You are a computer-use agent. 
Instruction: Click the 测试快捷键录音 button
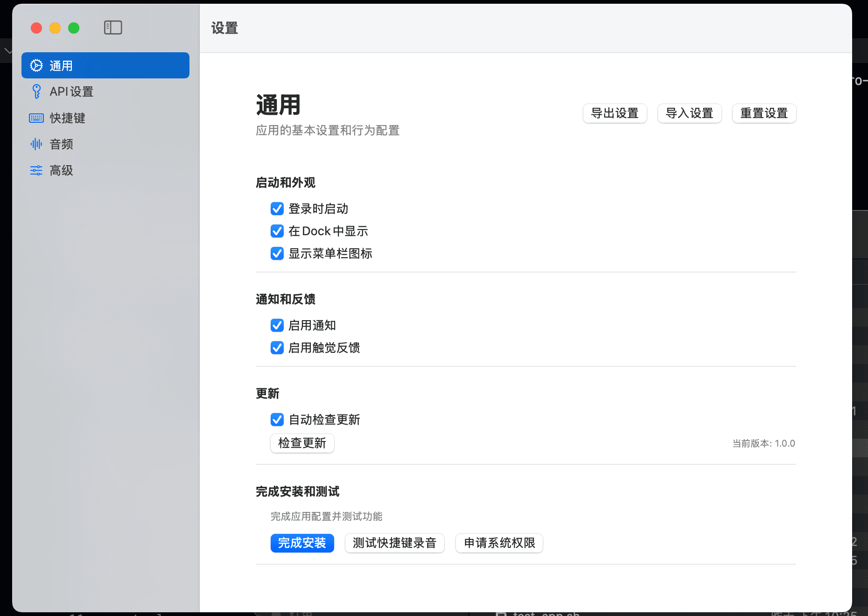(394, 543)
